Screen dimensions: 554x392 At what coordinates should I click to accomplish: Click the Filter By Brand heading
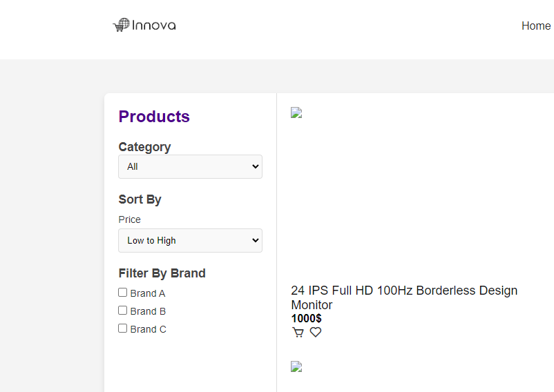162,273
